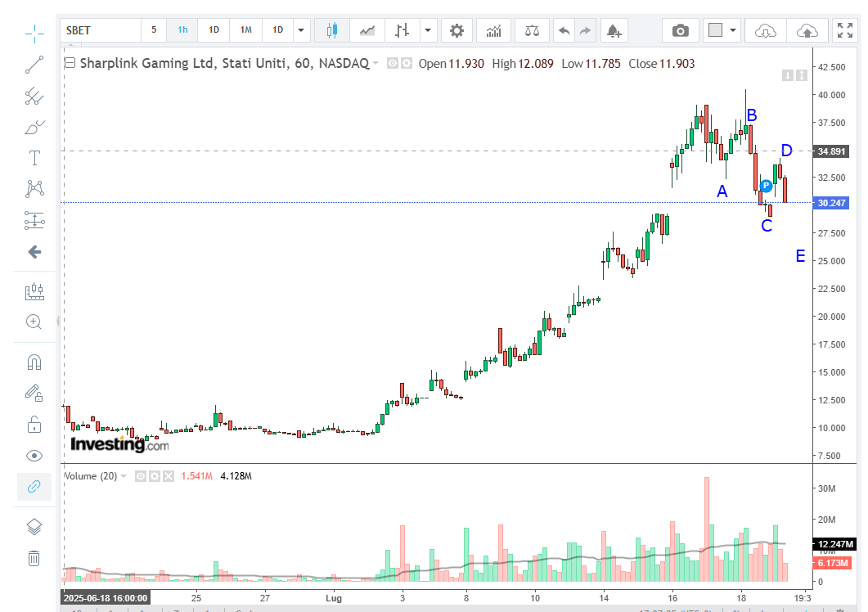Create a price alert with bell icon
The width and height of the screenshot is (868, 612).
point(614,30)
